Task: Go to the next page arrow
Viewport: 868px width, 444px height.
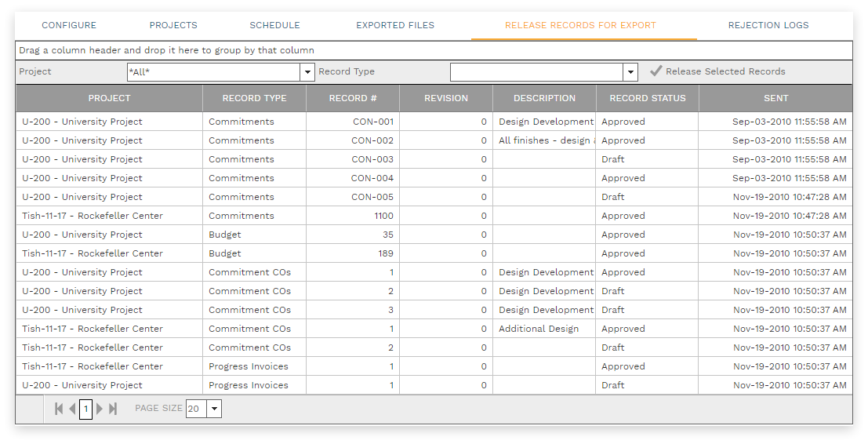Action: (100, 409)
